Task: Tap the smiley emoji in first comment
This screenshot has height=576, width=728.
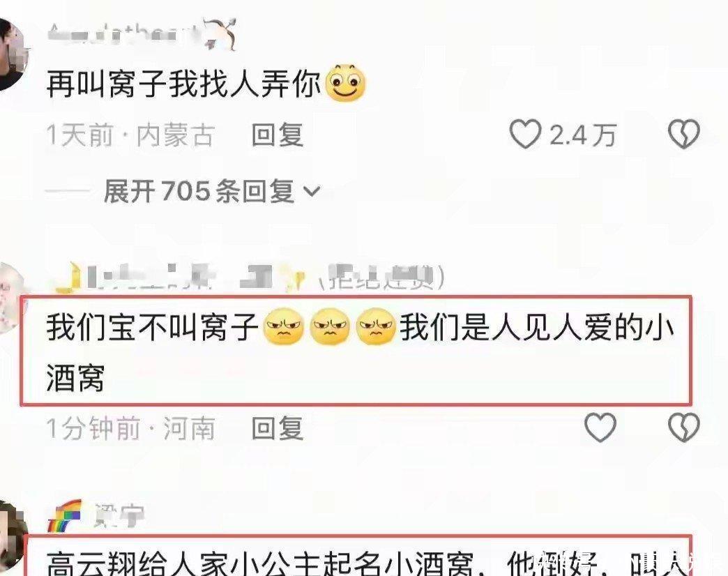Action: (345, 84)
